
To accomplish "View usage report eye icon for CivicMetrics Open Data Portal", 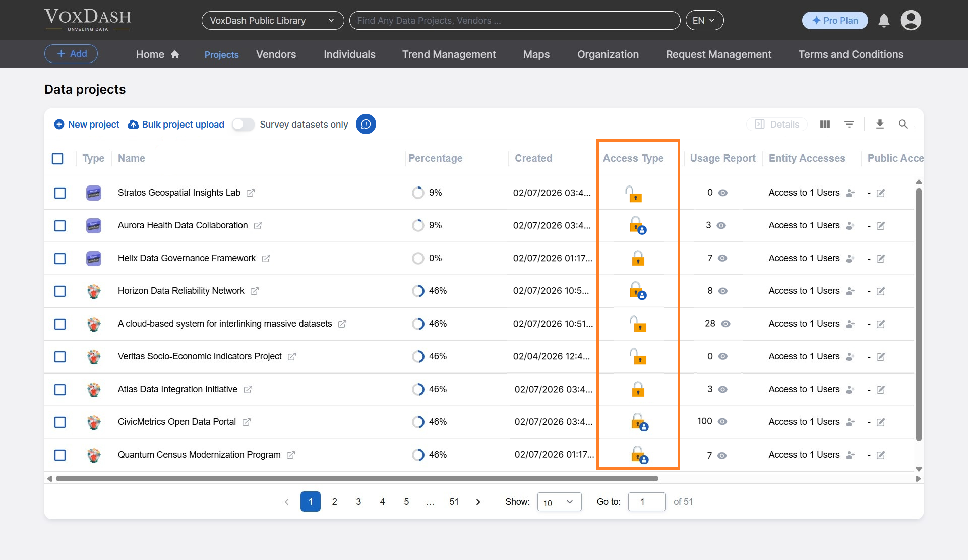I will coord(723,422).
